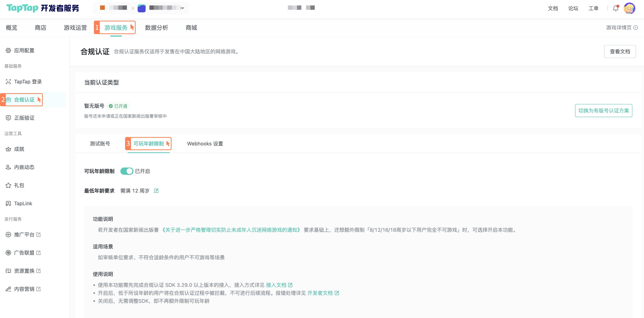The height and width of the screenshot is (318, 644).
Task: Click external icon after 接入文档
Action: pos(290,285)
